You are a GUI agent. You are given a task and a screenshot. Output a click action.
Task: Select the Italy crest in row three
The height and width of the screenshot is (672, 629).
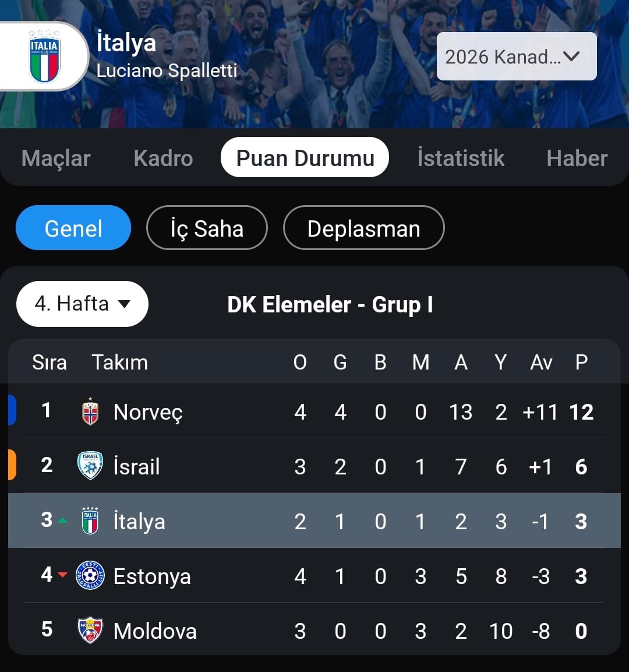[x=90, y=520]
